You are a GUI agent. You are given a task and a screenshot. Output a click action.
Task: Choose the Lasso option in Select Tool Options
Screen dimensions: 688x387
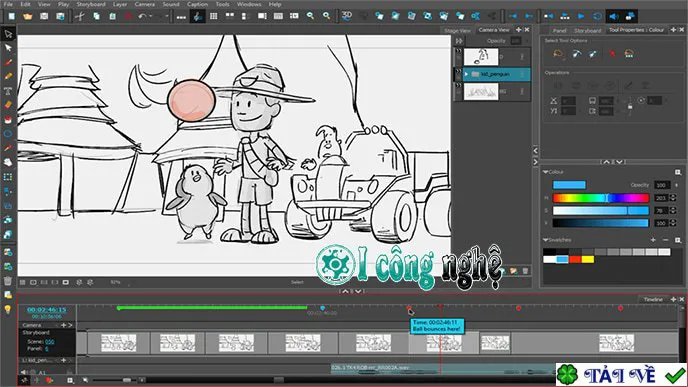click(x=558, y=54)
